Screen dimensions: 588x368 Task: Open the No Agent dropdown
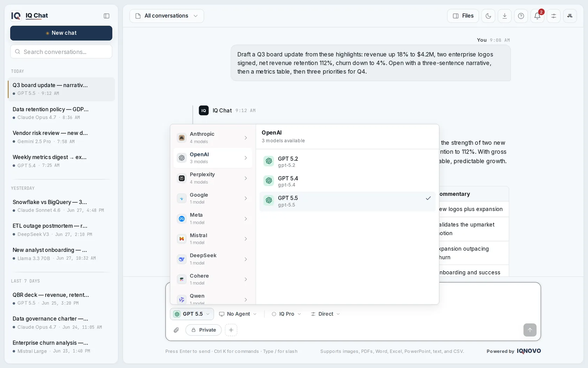(238, 314)
